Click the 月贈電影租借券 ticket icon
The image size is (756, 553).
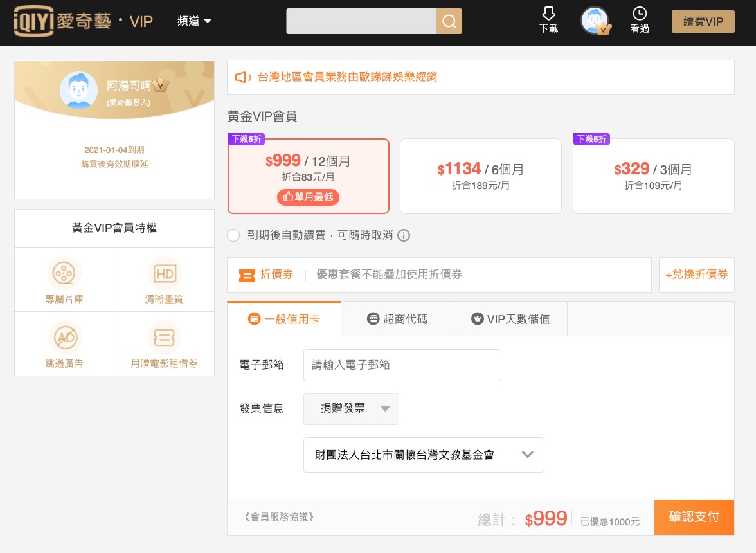165,338
